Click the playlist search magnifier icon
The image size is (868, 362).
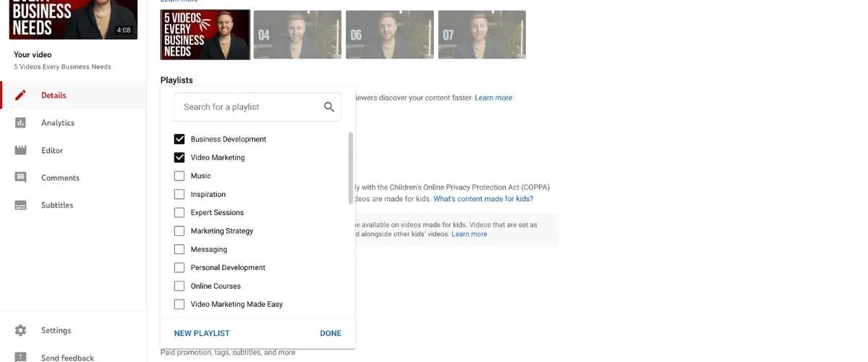(329, 106)
